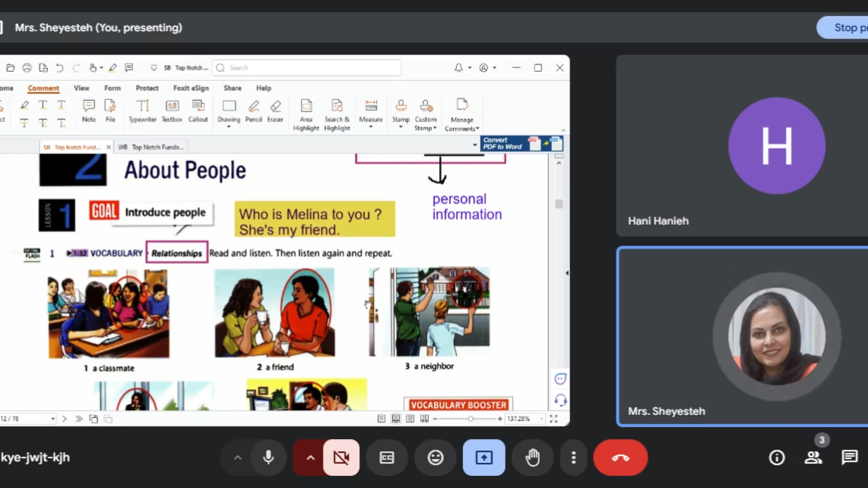868x488 pixels.
Task: Toggle closed captions
Action: (387, 458)
